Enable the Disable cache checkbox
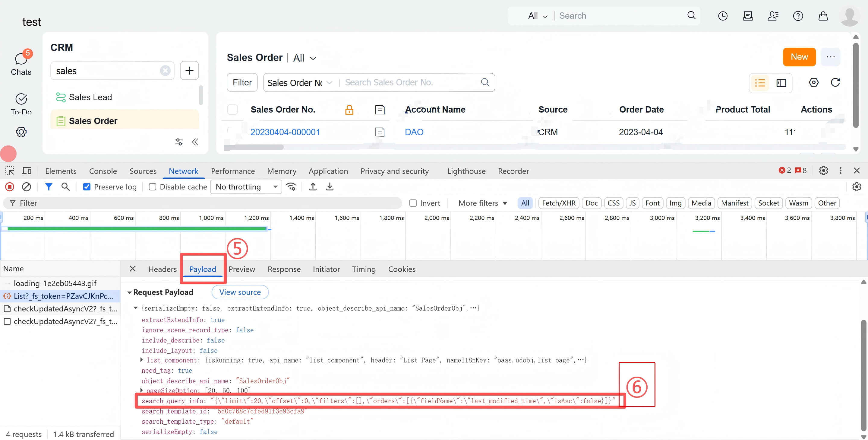 [153, 187]
